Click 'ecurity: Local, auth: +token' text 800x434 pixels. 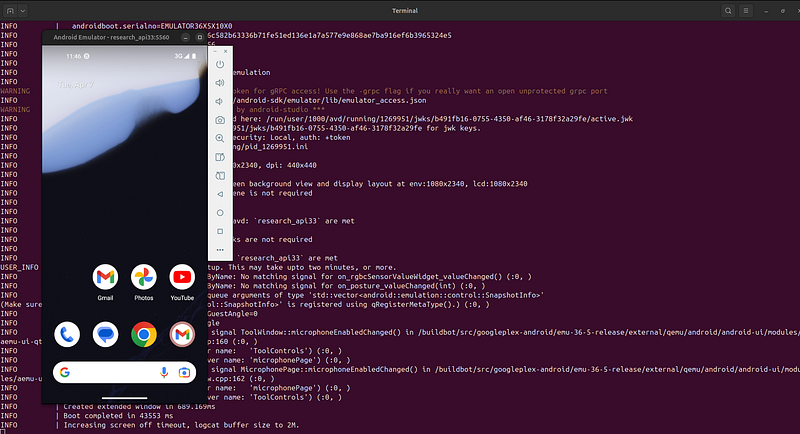point(291,137)
